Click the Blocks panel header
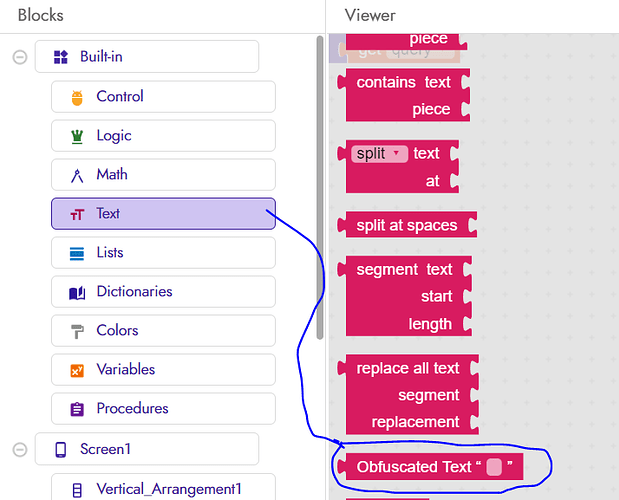Viewport: 619px width, 500px height. 41,15
